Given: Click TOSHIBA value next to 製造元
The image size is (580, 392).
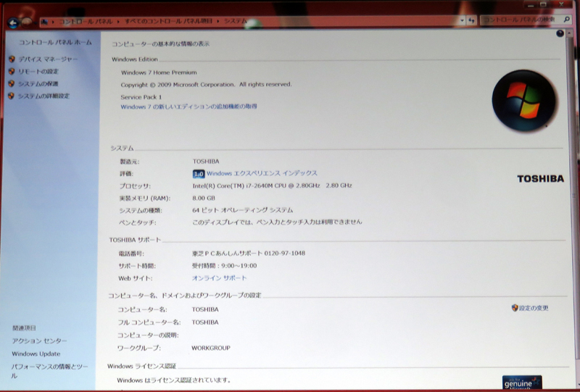Looking at the screenshot, I should tap(206, 162).
